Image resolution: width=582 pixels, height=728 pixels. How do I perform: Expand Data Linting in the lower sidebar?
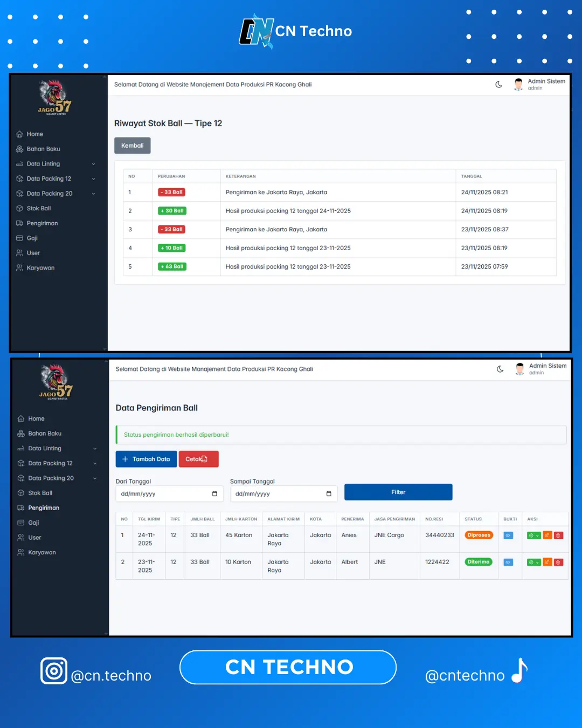(x=57, y=449)
